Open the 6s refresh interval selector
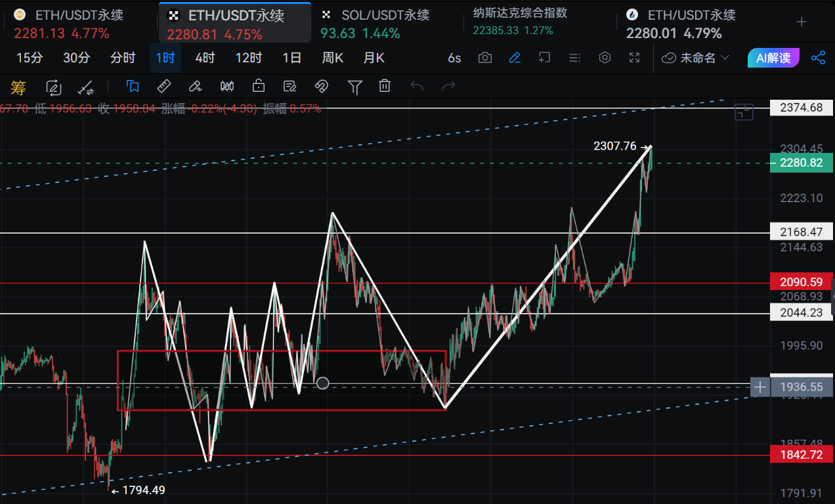The image size is (835, 504). tap(454, 58)
